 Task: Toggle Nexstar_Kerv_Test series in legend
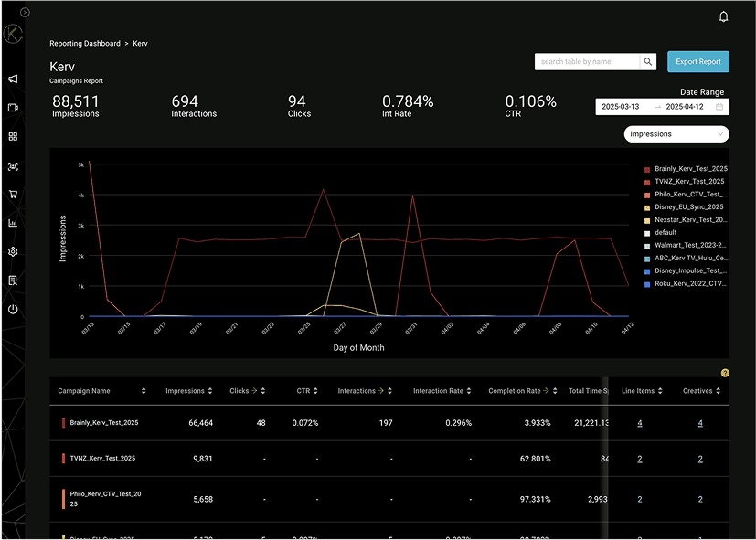(x=686, y=219)
